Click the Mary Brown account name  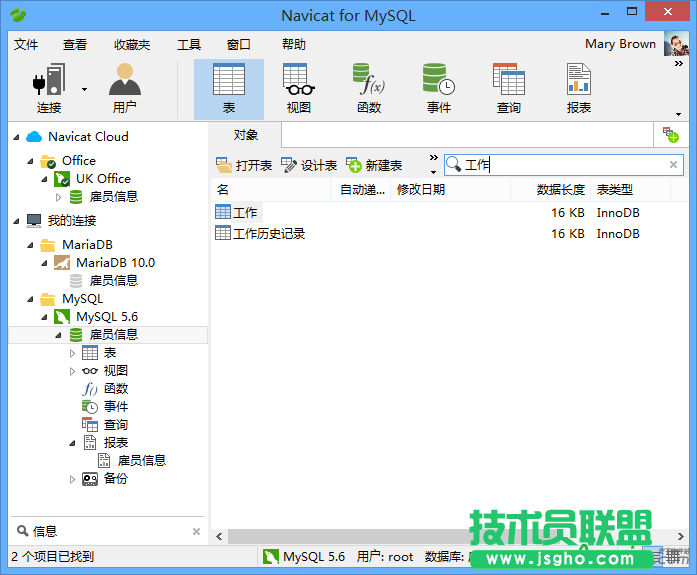click(x=620, y=44)
